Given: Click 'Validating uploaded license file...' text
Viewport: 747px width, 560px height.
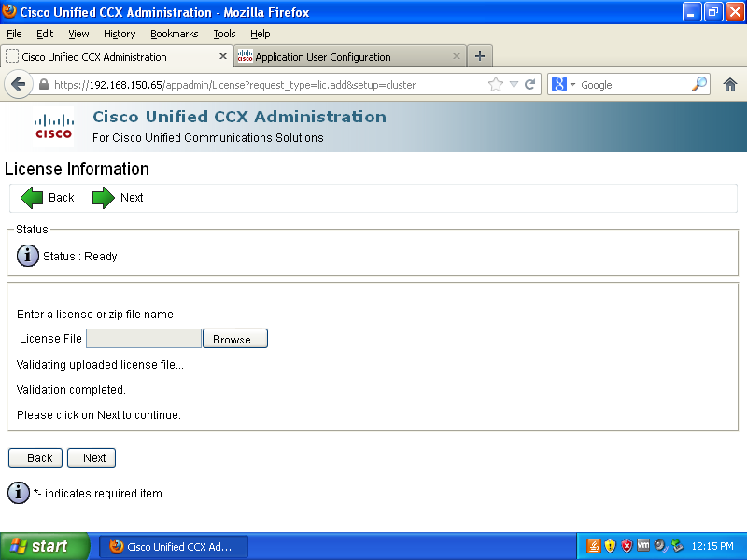Looking at the screenshot, I should point(100,364).
